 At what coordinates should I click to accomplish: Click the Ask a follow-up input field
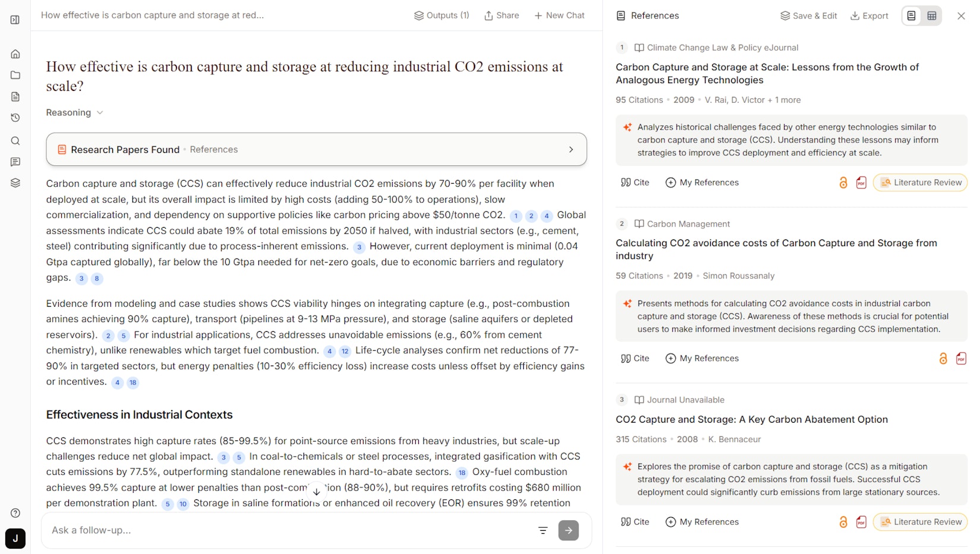click(x=285, y=530)
